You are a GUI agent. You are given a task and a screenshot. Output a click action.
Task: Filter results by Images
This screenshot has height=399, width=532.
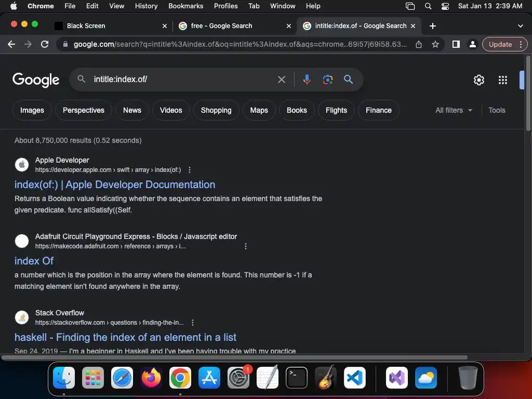[x=32, y=110]
